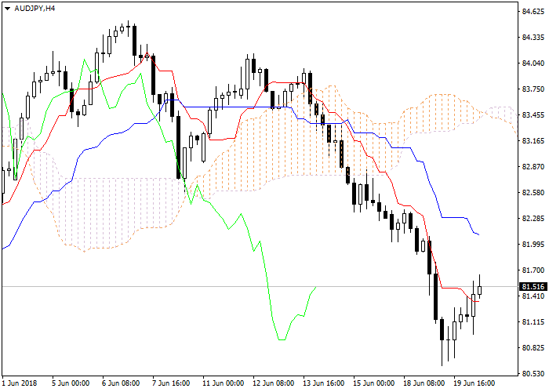Click the current price tag 81.516

(533, 287)
